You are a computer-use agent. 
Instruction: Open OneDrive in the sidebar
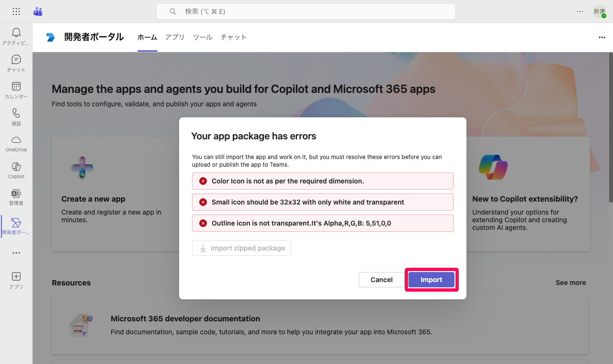[16, 144]
